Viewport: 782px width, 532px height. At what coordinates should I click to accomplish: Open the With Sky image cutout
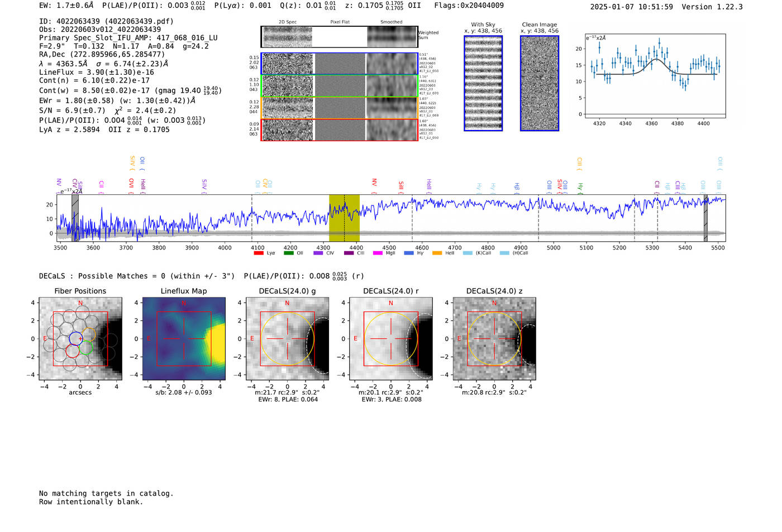tap(483, 83)
